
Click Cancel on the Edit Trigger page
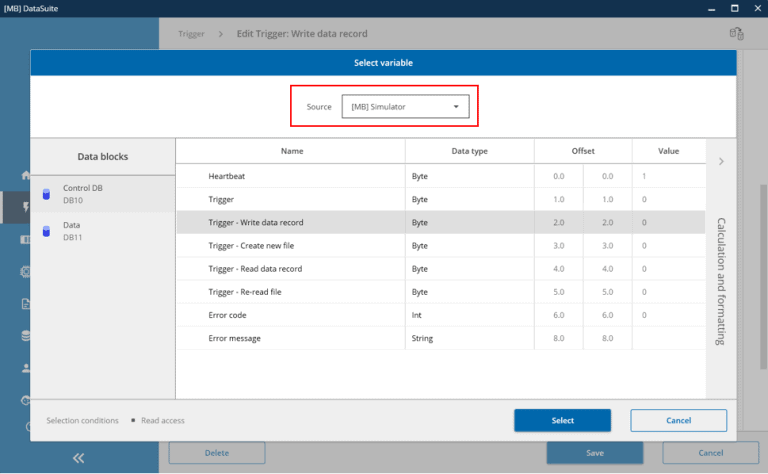(x=710, y=453)
